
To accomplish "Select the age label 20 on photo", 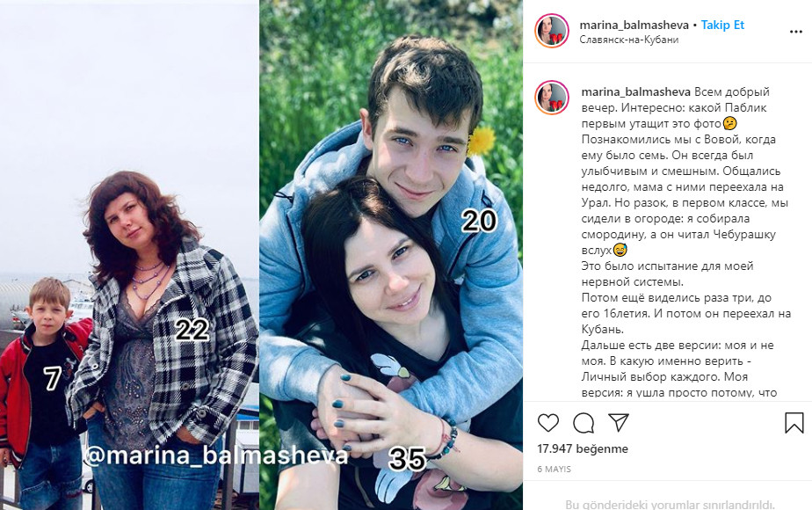I will 479,222.
